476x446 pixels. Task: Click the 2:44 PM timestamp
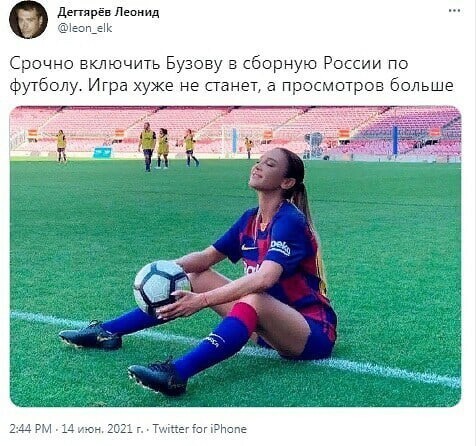click(31, 429)
